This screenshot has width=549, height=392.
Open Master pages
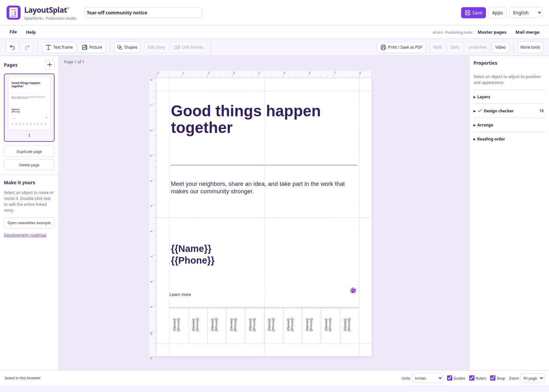[x=492, y=32]
